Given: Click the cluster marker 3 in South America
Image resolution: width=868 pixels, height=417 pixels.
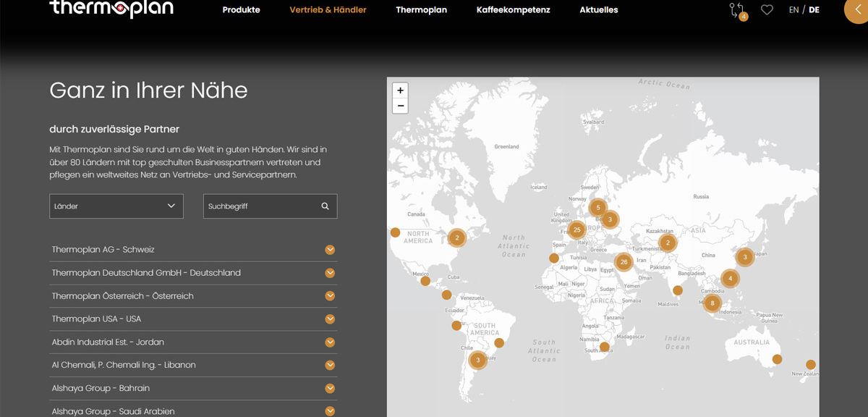Looking at the screenshot, I should [x=477, y=359].
